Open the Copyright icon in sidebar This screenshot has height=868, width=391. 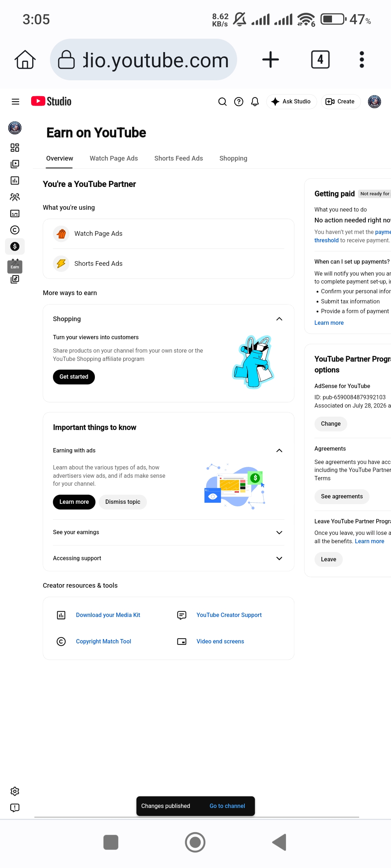[x=15, y=230]
